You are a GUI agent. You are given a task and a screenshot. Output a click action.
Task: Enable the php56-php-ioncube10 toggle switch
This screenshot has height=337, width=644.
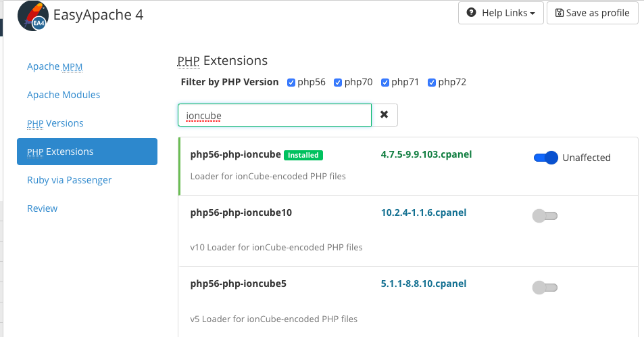coord(545,216)
